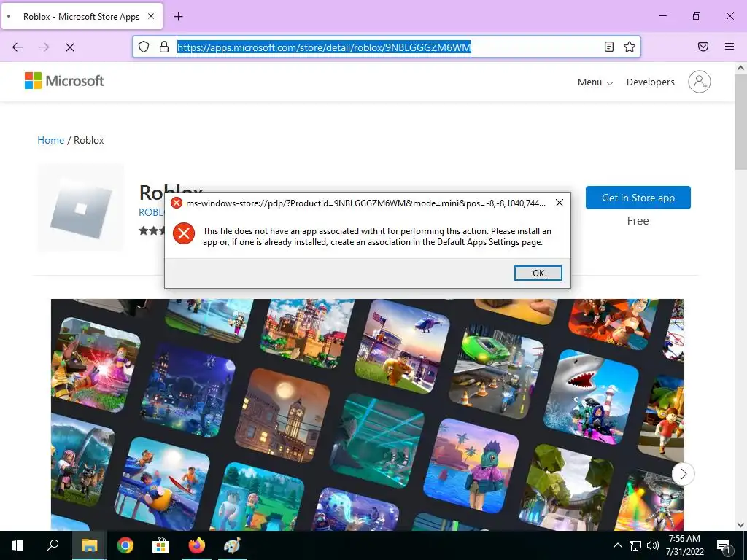Image resolution: width=747 pixels, height=560 pixels.
Task: Open taskbar search
Action: 53,545
